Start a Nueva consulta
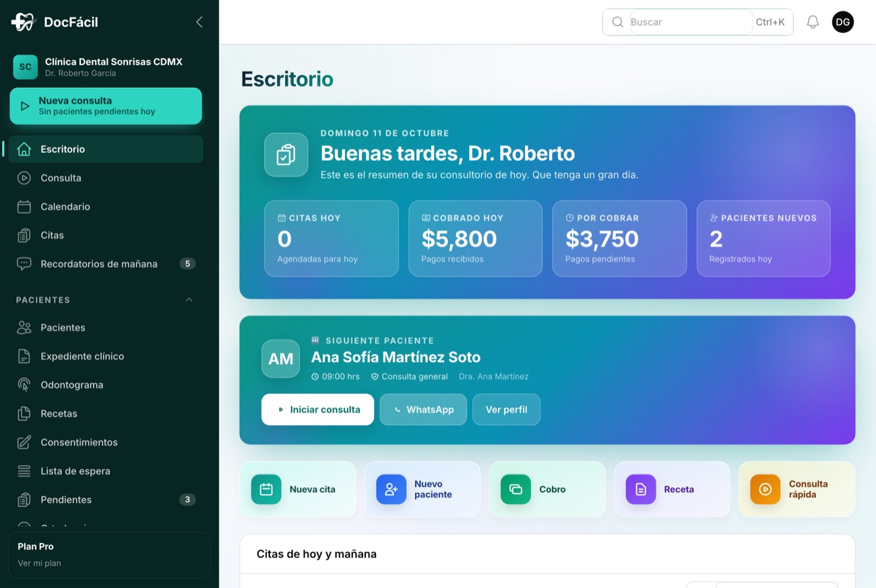876x588 pixels. [106, 106]
